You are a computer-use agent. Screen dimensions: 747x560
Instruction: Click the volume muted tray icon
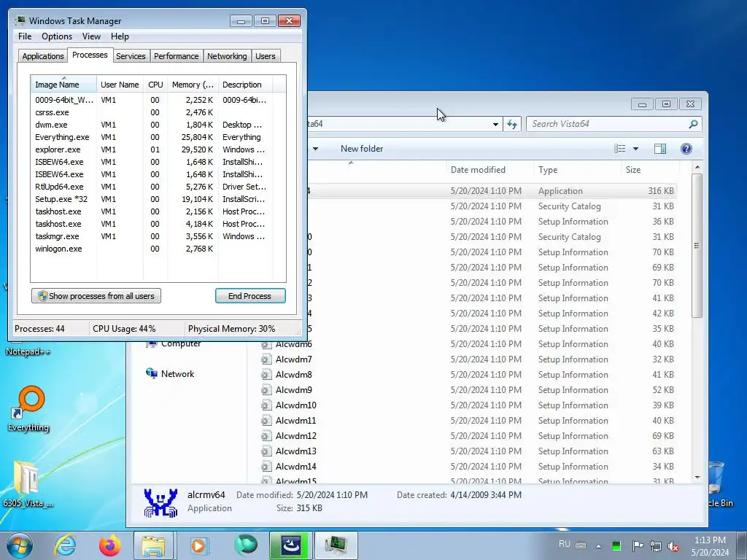click(x=673, y=546)
